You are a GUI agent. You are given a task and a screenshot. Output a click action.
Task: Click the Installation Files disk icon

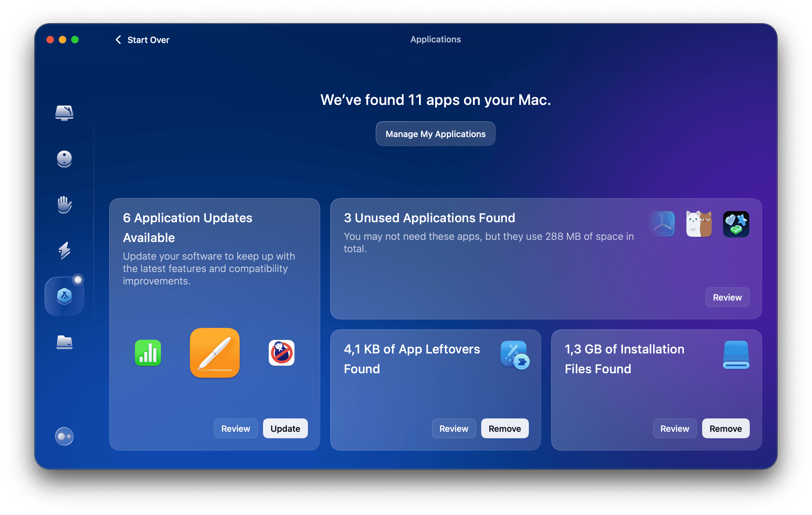point(736,355)
